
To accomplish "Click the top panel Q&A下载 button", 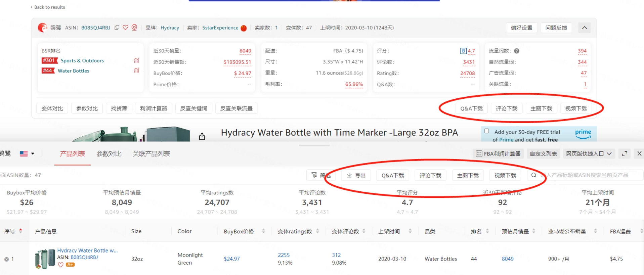I will (x=471, y=108).
